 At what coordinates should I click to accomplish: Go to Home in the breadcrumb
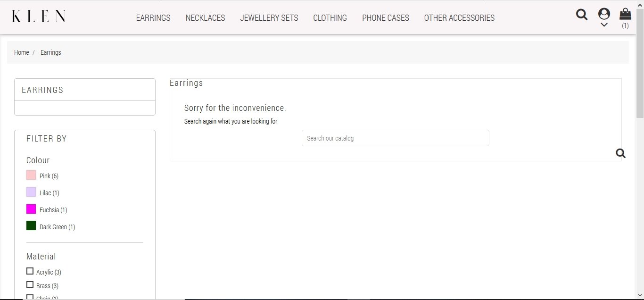(x=22, y=52)
